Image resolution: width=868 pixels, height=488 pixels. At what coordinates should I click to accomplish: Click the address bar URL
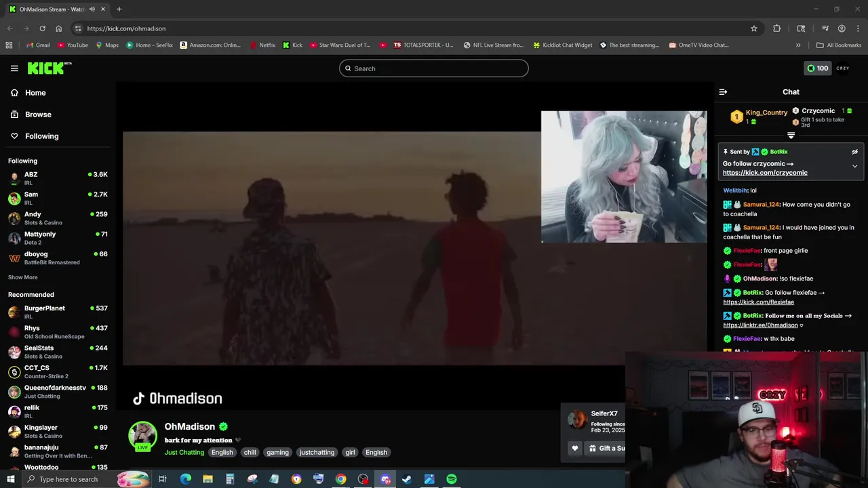(x=126, y=28)
